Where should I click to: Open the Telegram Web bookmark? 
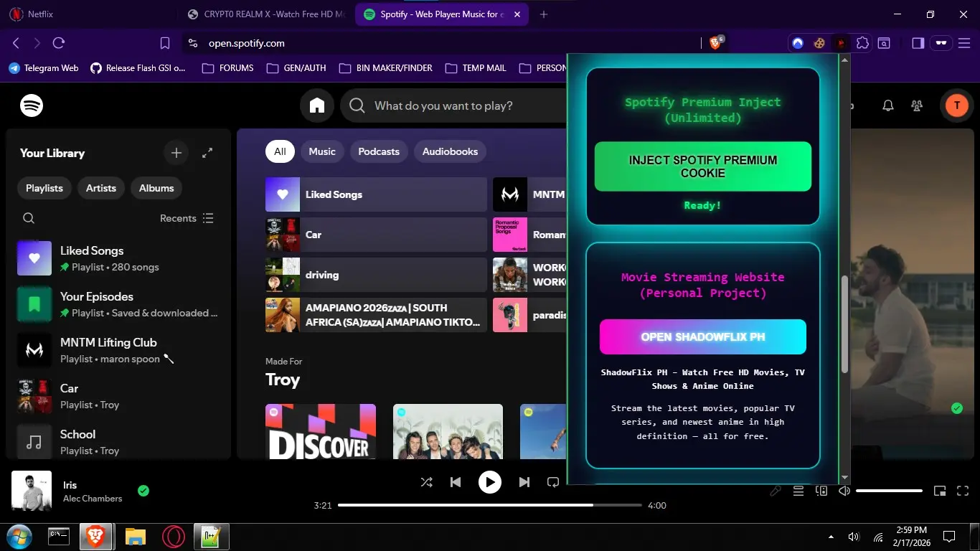click(44, 68)
